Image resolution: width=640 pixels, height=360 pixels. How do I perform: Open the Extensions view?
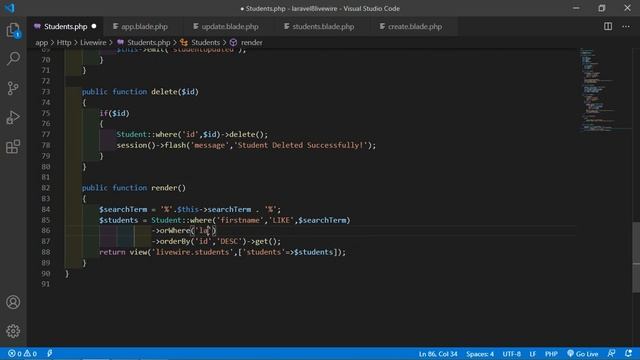[13, 147]
